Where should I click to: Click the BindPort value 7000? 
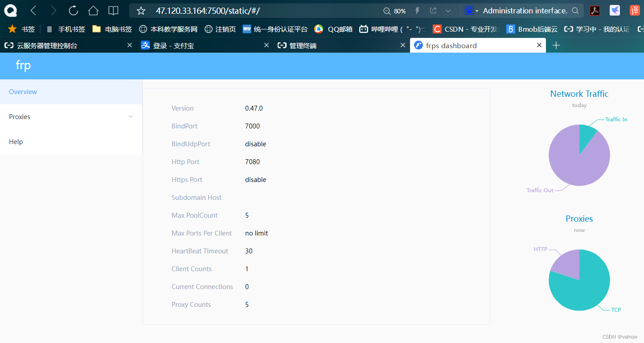[x=252, y=126]
